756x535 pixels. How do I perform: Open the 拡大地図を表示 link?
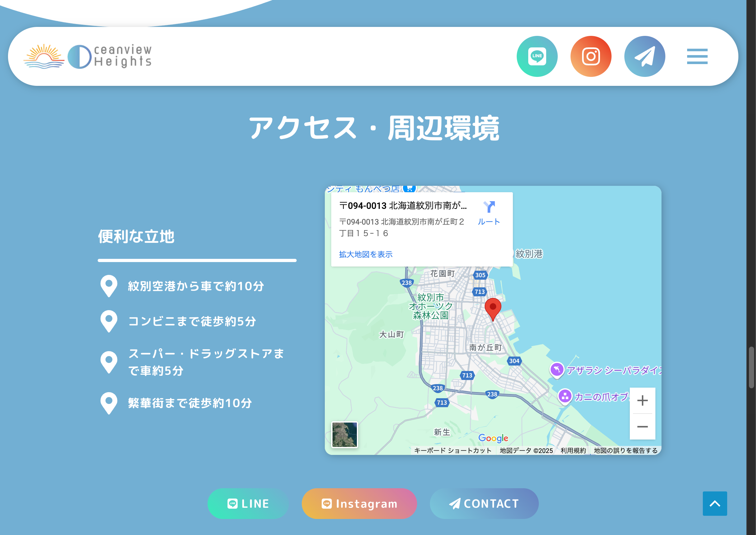click(x=366, y=254)
